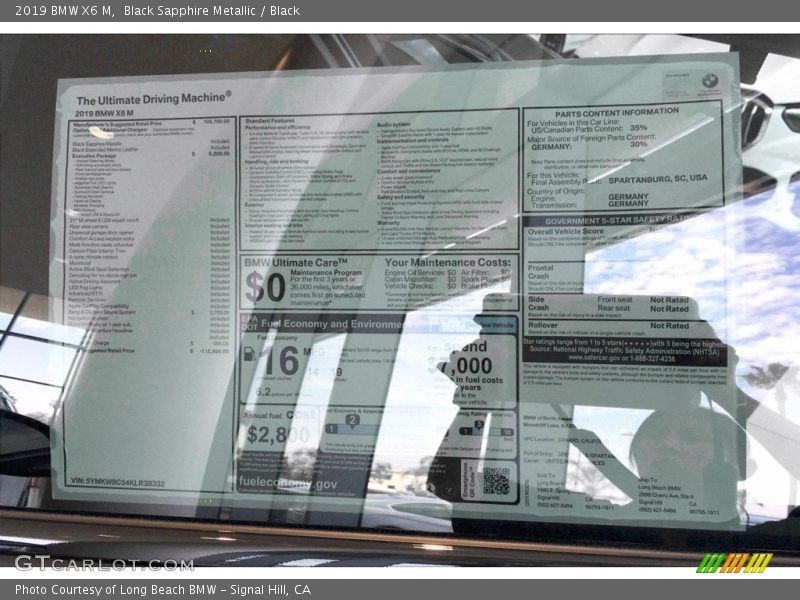Click 'Comfort and convenience' section heading
The image size is (800, 600).
[408, 171]
